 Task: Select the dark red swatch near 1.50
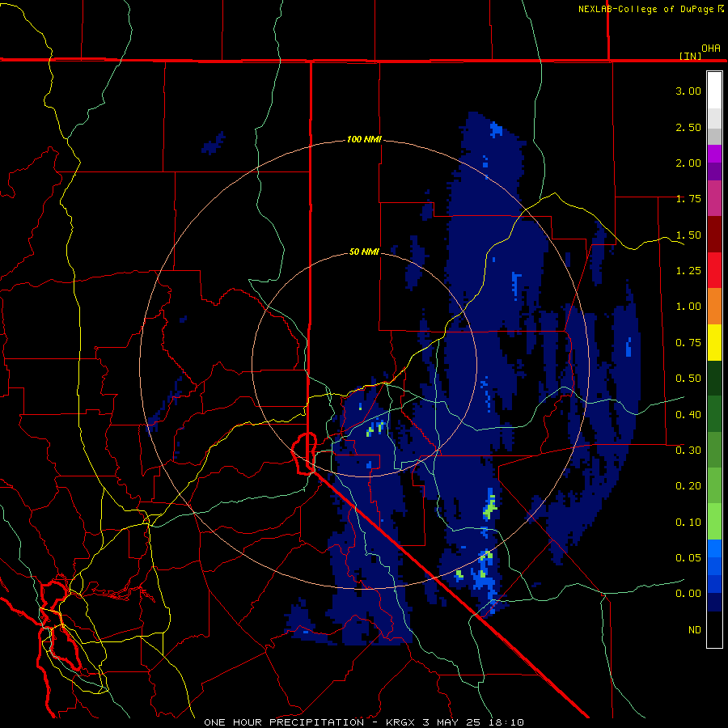tap(714, 235)
